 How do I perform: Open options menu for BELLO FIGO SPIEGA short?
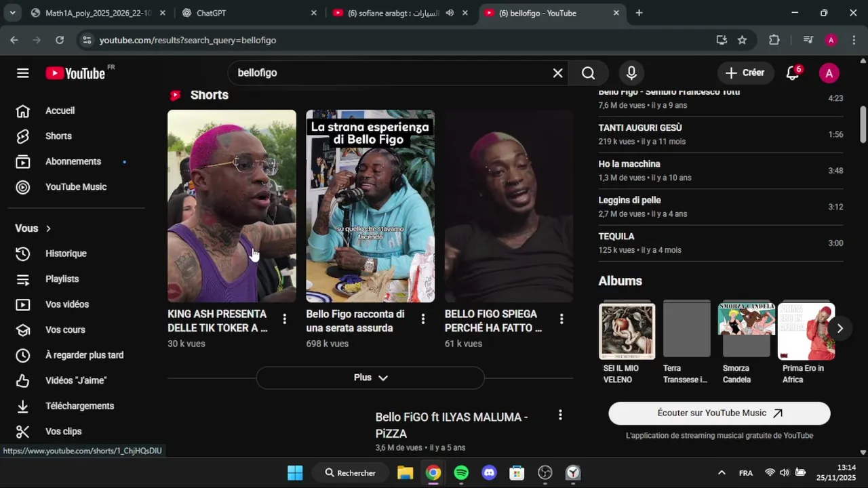click(x=561, y=319)
